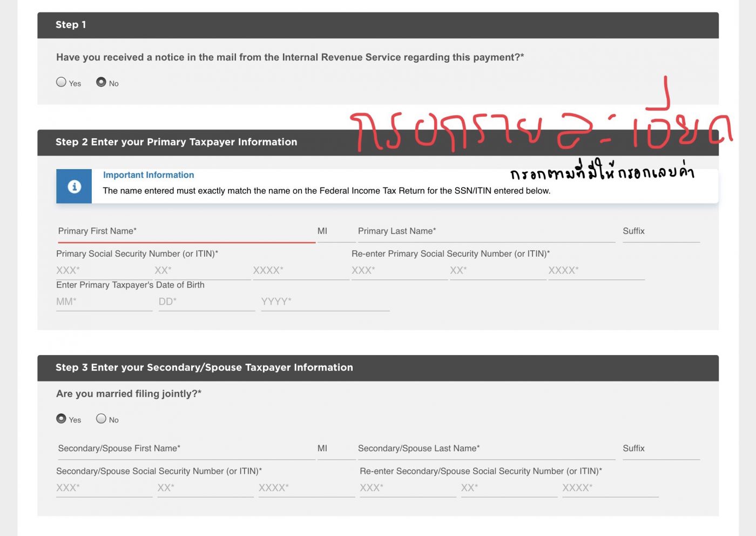Focus the Primary Last Name field
Image resolution: width=756 pixels, height=536 pixels.
(x=486, y=231)
